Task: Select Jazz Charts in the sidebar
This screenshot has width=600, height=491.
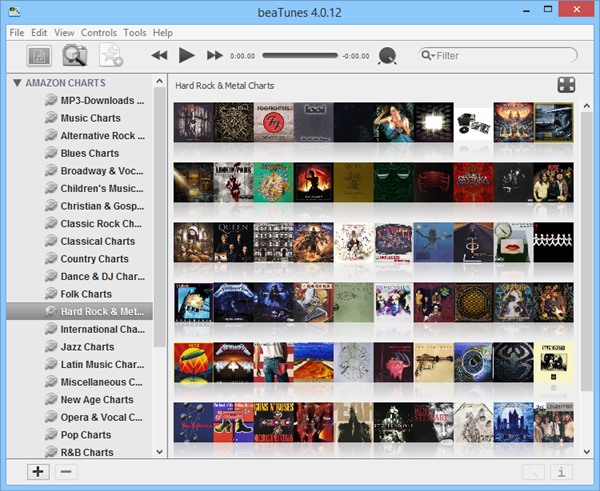Action: (x=86, y=347)
